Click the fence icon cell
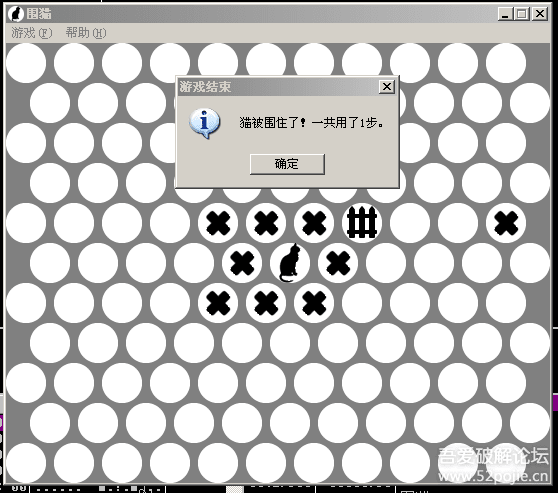The image size is (558, 493). [x=362, y=223]
